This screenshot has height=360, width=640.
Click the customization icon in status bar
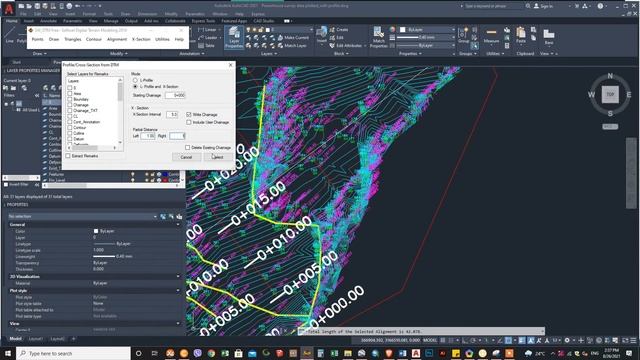point(633,340)
